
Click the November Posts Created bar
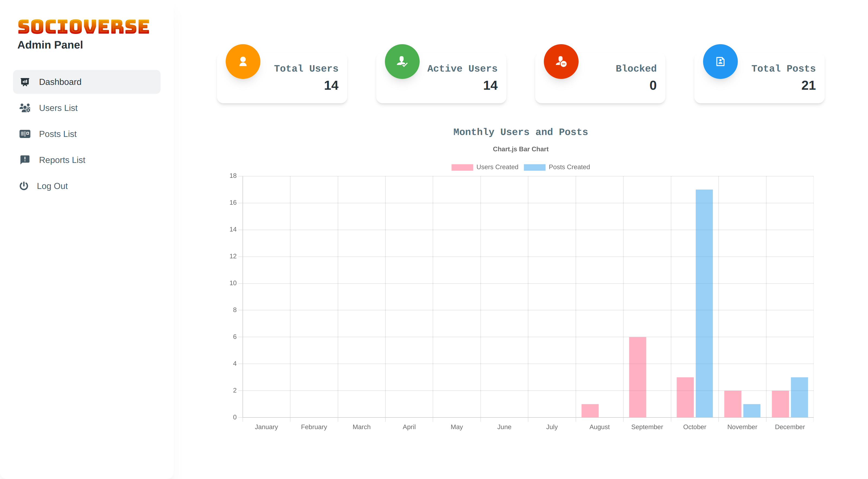click(752, 411)
